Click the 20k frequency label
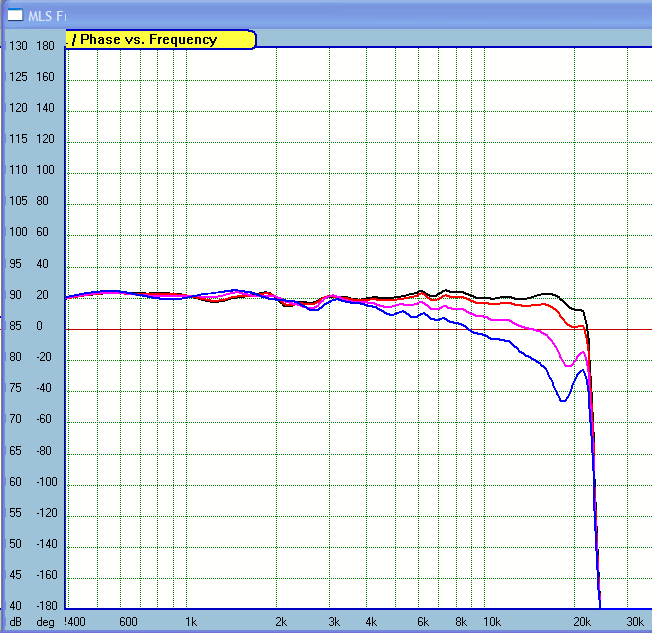Viewport: 652px width, 633px height. click(582, 621)
